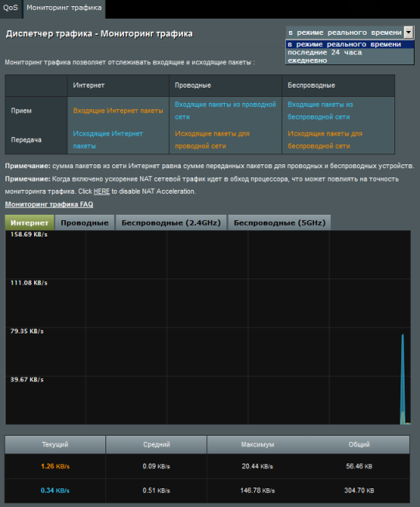This screenshot has width=420, height=507.
Task: Click the Средний column header
Action: click(157, 445)
